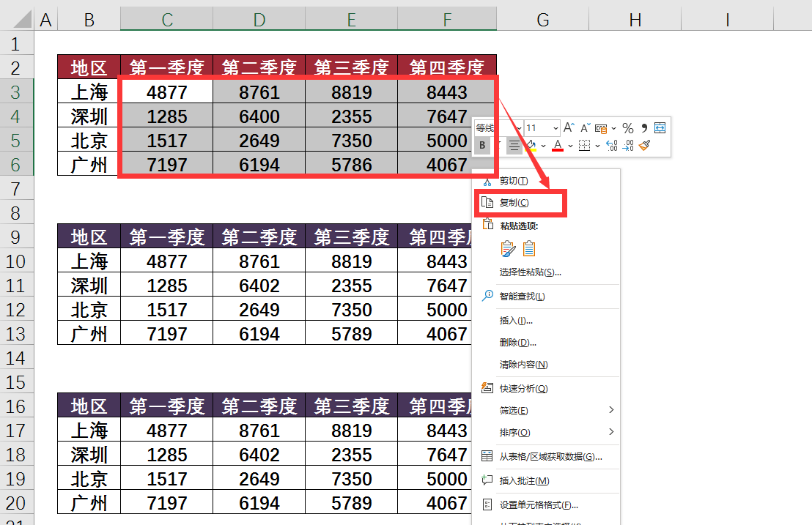Click the copy icon beside 复制(C)
812x525 pixels.
tap(487, 202)
